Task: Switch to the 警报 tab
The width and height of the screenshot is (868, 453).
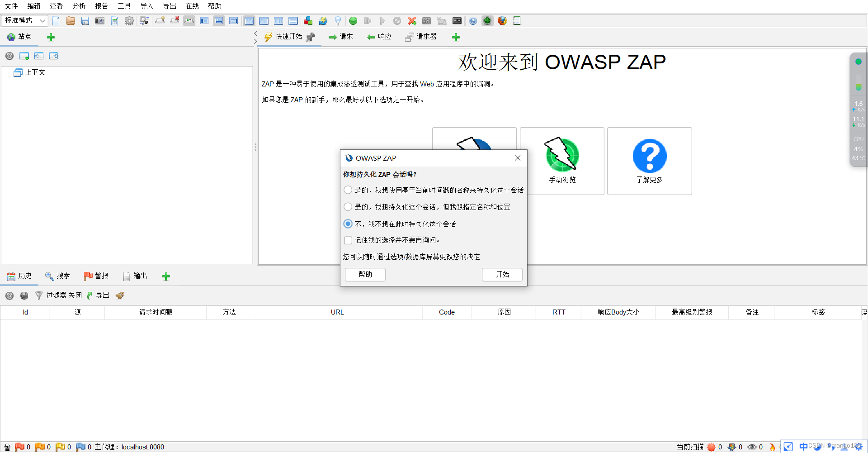Action: click(x=96, y=276)
